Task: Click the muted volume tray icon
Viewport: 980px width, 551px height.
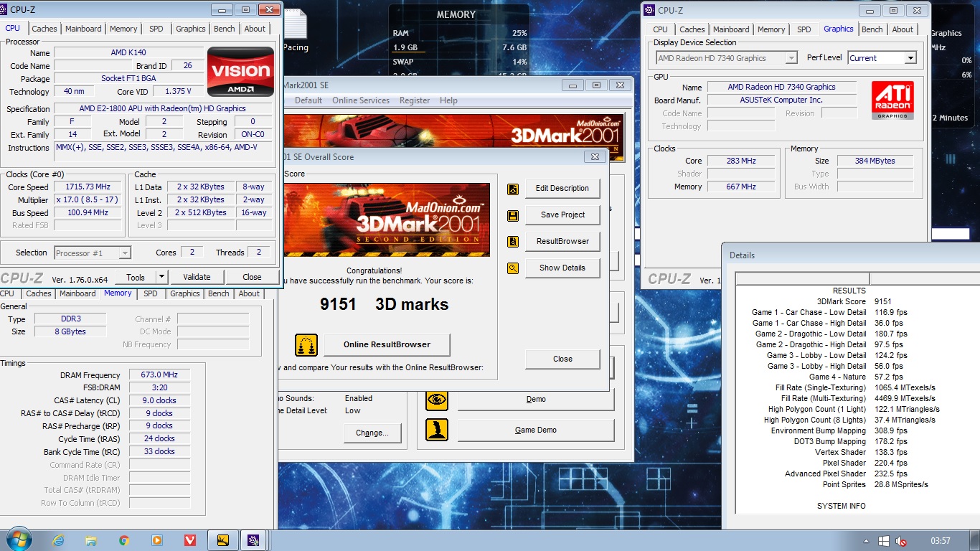Action: 901,541
